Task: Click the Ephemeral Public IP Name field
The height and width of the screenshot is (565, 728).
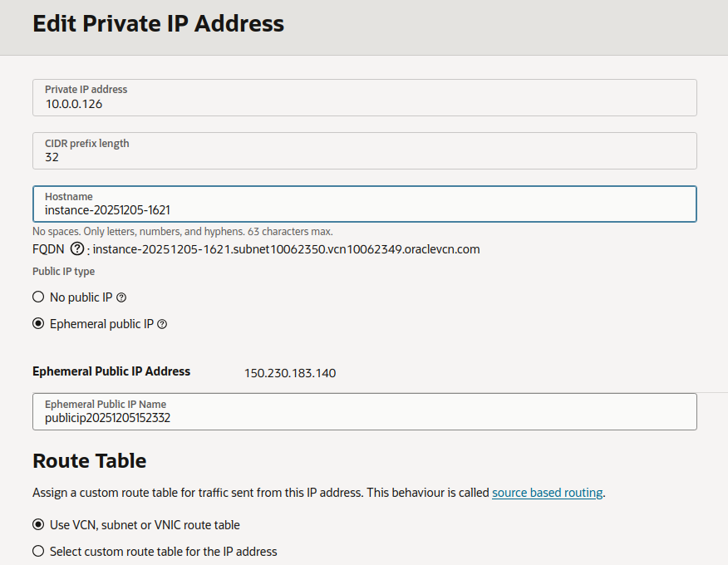Action: [364, 411]
